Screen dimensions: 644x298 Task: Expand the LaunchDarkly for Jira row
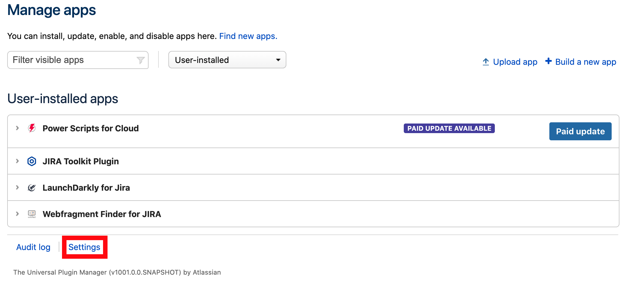17,188
